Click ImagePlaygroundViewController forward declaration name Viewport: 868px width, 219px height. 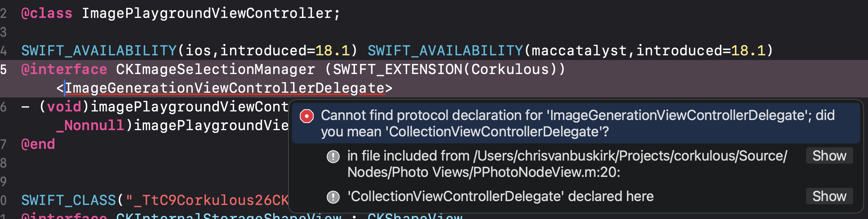pyautogui.click(x=207, y=13)
